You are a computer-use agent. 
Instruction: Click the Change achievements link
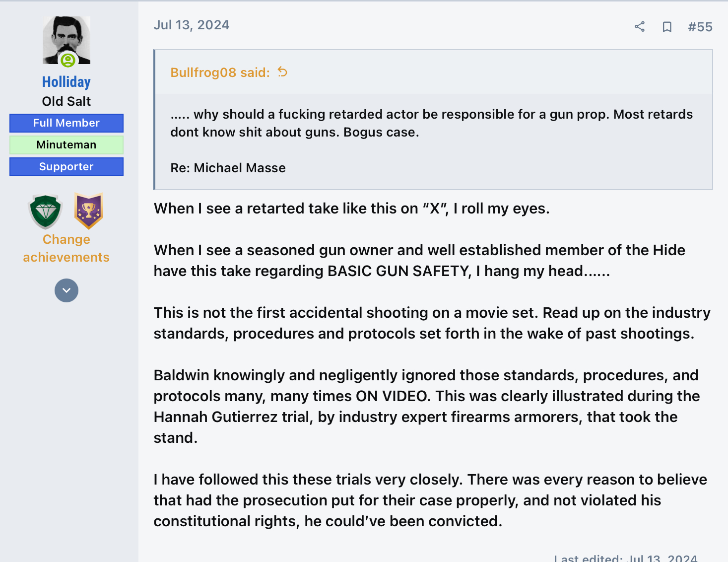click(66, 248)
